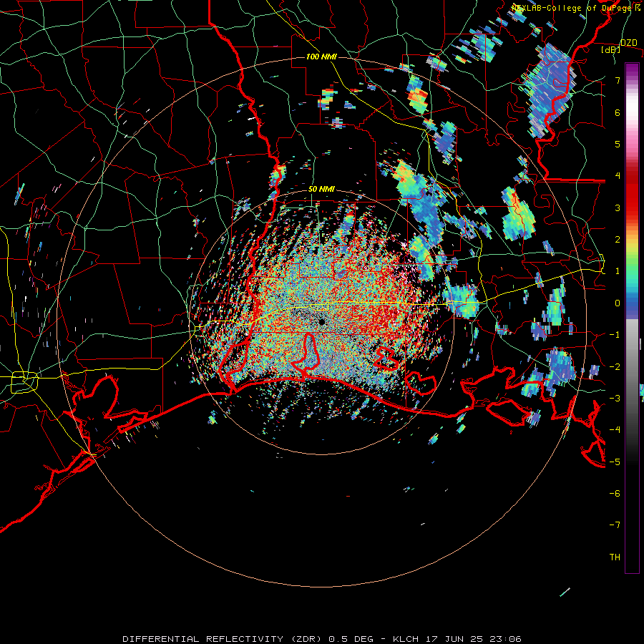Click the -7 dB tick label on scale
Screen dimensions: 644x644
pyautogui.click(x=615, y=525)
